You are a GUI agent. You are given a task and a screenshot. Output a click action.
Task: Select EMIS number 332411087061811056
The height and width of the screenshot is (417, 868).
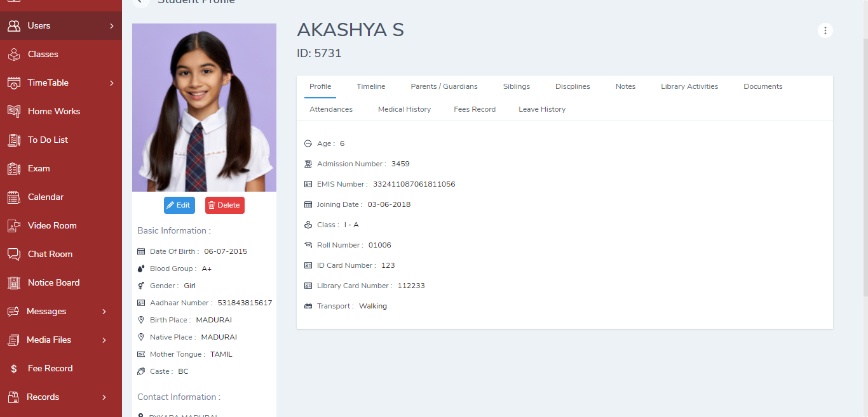(414, 185)
